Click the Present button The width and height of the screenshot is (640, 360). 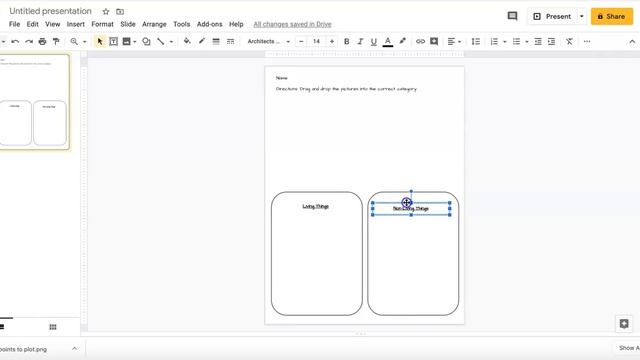[552, 16]
